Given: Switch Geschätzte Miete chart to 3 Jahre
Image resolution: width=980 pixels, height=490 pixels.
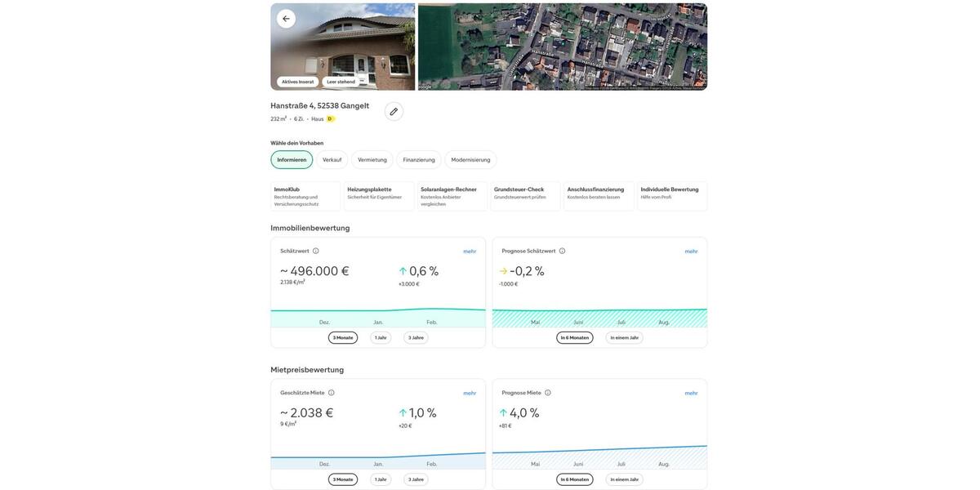Looking at the screenshot, I should (x=416, y=480).
